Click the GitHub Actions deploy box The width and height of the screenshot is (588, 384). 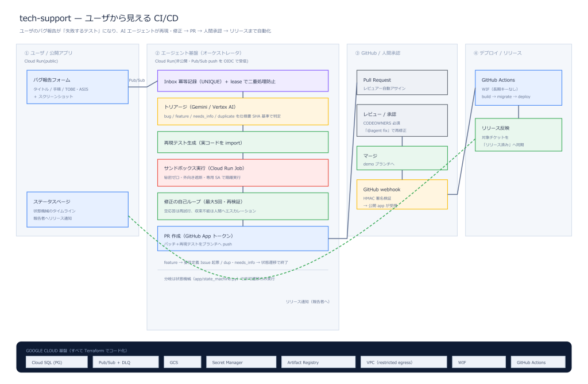tap(519, 88)
